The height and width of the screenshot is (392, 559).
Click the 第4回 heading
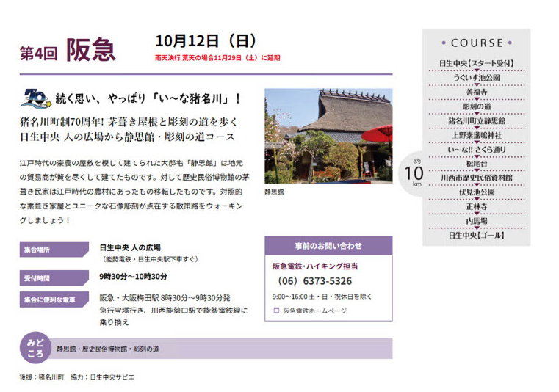click(x=38, y=54)
